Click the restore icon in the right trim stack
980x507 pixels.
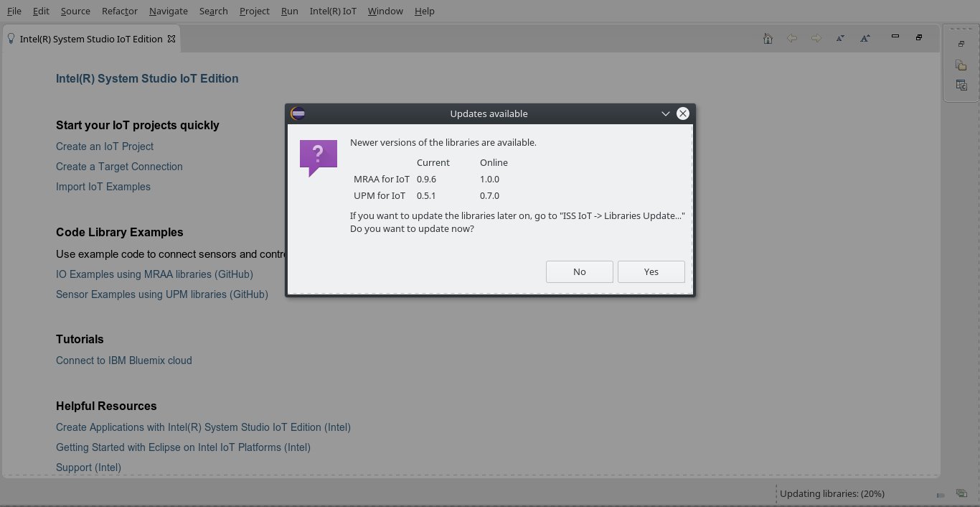click(961, 44)
